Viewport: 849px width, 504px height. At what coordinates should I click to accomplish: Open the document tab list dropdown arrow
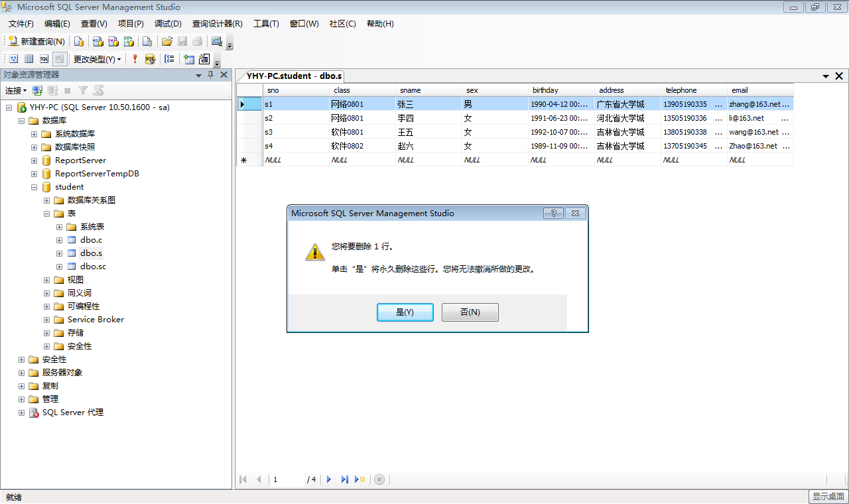[826, 76]
